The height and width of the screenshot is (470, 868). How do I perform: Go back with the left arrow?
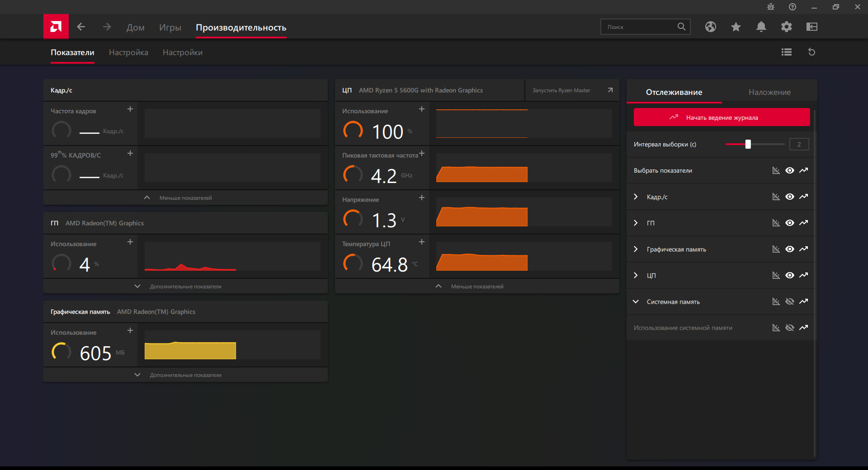point(81,27)
